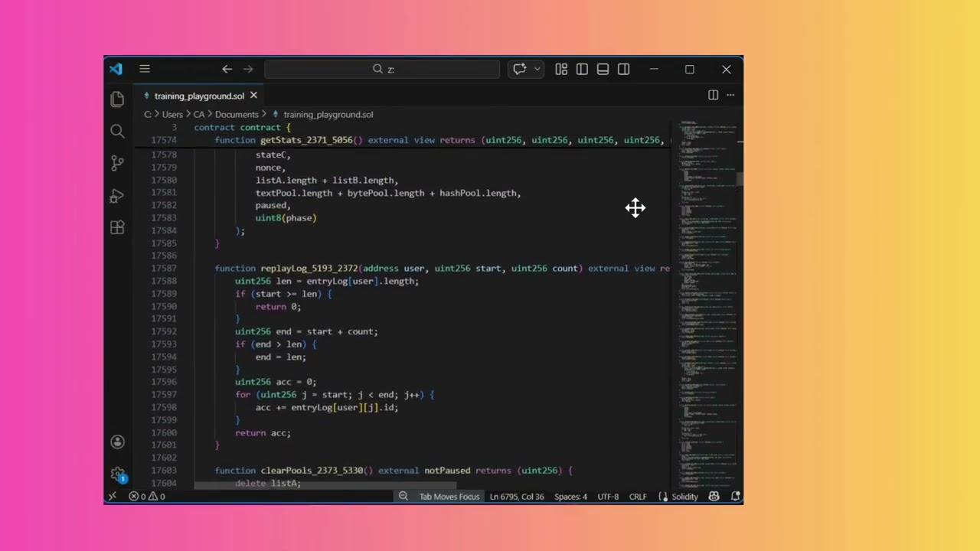Click 'uint8(phase)' code text
Viewport: 980px width, 551px height.
click(286, 217)
